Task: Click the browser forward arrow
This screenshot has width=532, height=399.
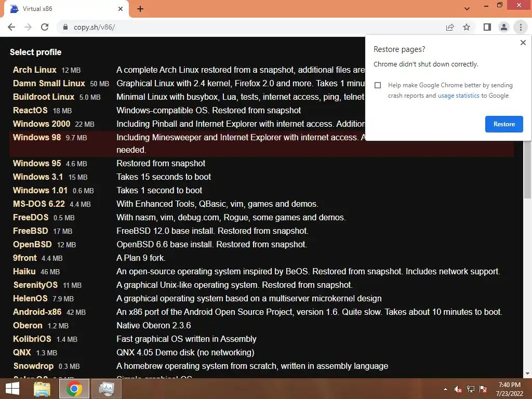Action: tap(28, 27)
